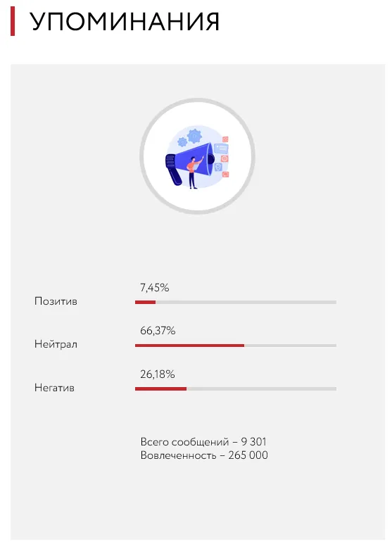
Task: Click the УПОМИНАНИЯ heading
Action: point(125,22)
